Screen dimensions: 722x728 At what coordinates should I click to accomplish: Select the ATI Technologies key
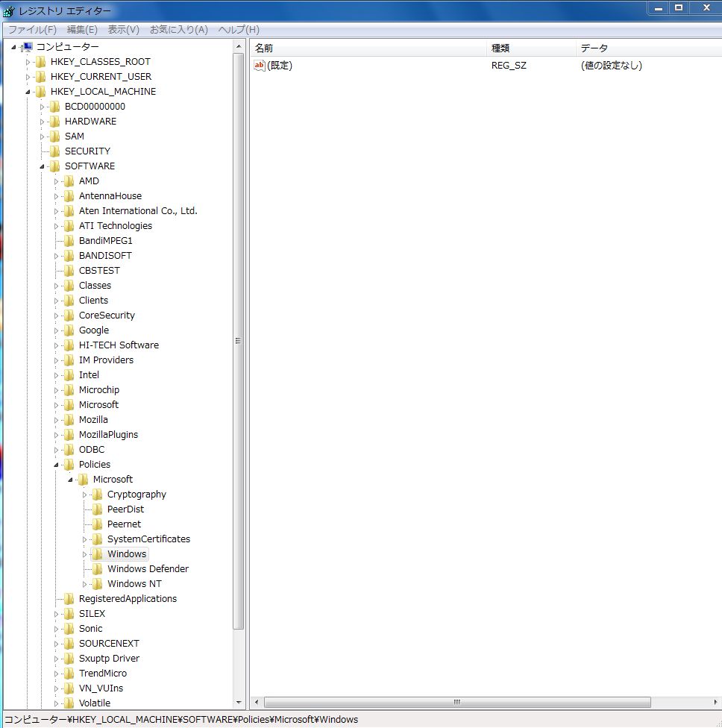[115, 226]
